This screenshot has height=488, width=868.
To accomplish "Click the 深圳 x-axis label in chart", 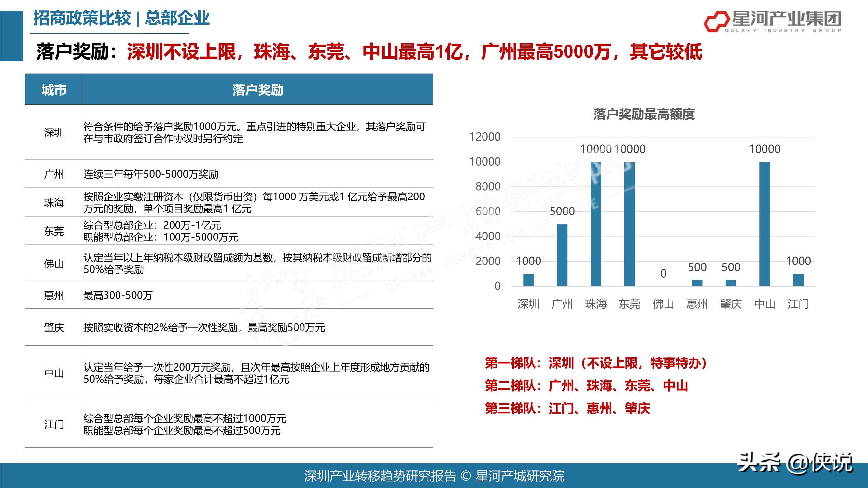I will [528, 304].
